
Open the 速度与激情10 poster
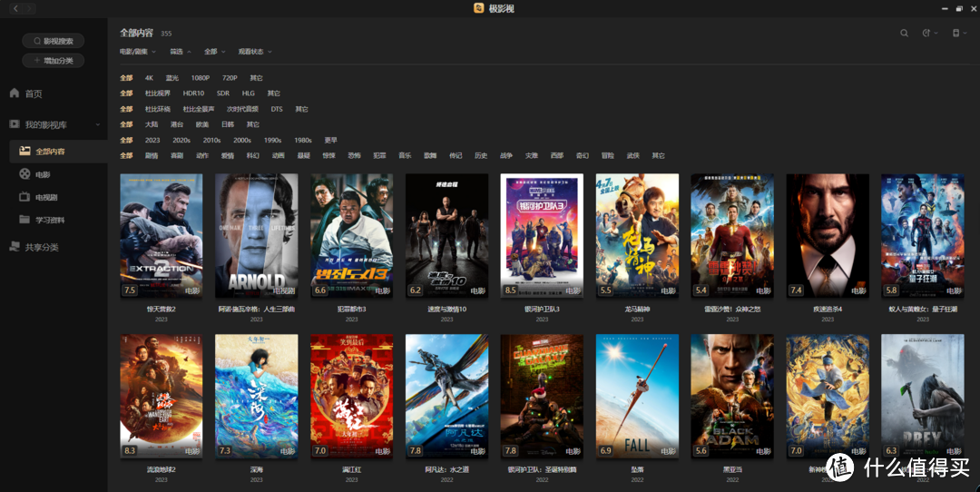click(x=446, y=236)
